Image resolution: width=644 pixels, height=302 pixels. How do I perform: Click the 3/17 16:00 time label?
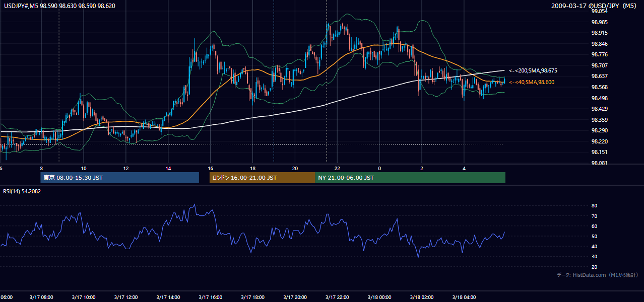(211, 297)
